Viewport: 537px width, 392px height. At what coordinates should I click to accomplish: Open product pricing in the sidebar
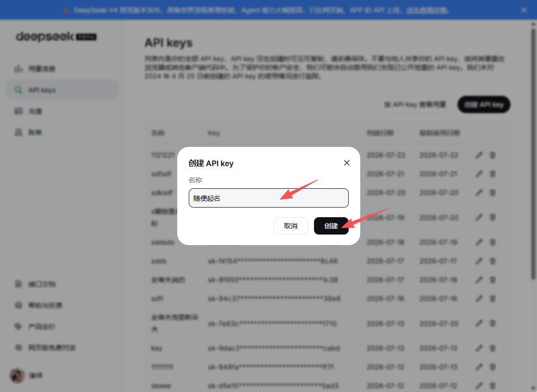tap(63, 327)
